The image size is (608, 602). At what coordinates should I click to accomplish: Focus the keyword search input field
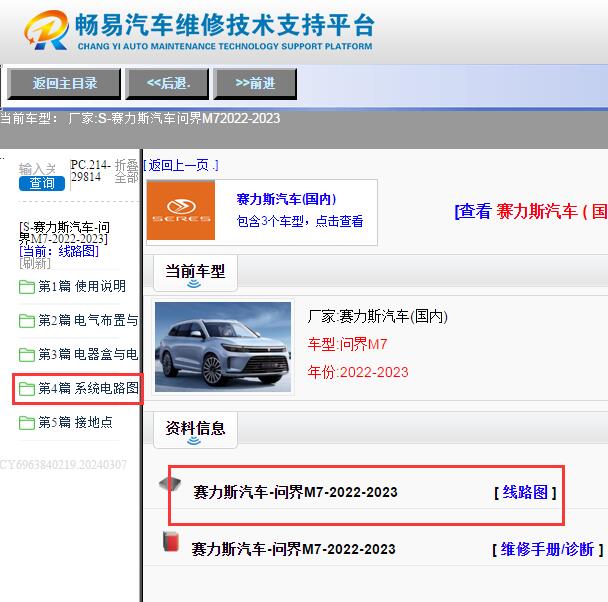pos(38,169)
